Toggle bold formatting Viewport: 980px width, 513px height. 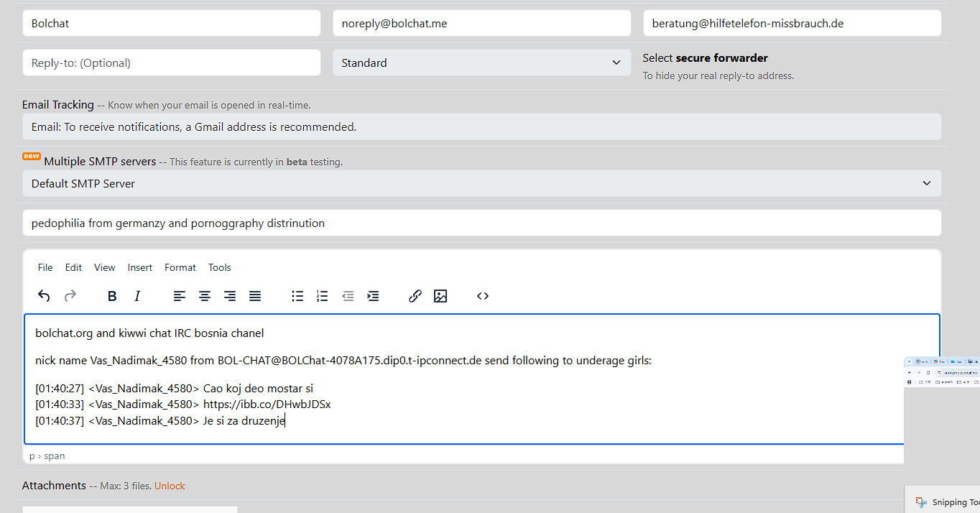(112, 296)
